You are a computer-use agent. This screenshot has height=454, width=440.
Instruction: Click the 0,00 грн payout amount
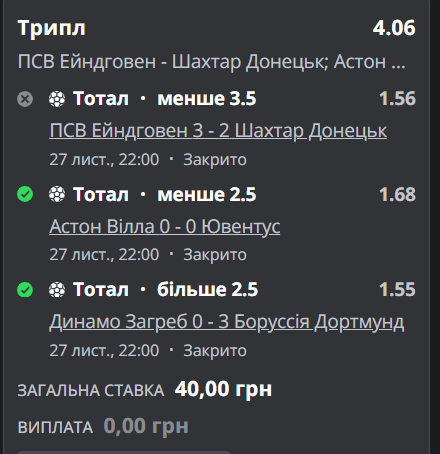(146, 426)
